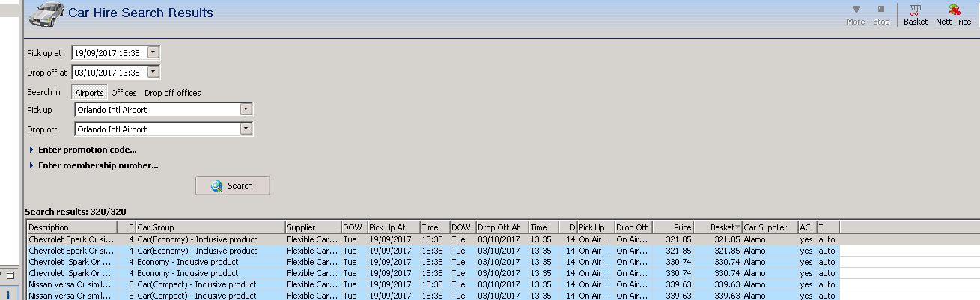The image size is (980, 300).
Task: Sort by the Drop Off At column header
Action: [502, 227]
